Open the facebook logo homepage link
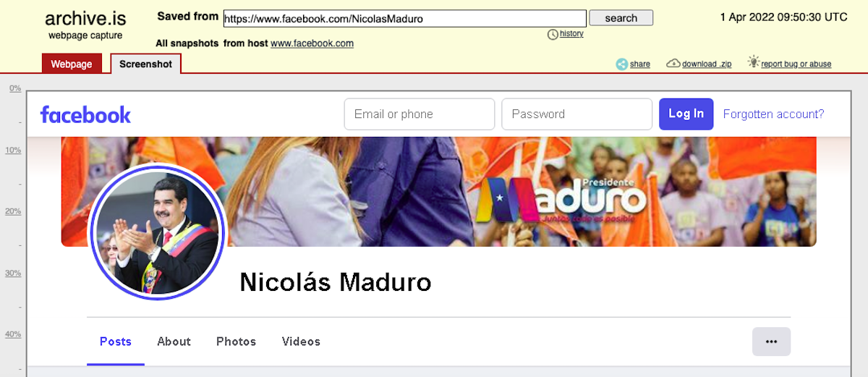This screenshot has height=377, width=868. click(x=85, y=114)
